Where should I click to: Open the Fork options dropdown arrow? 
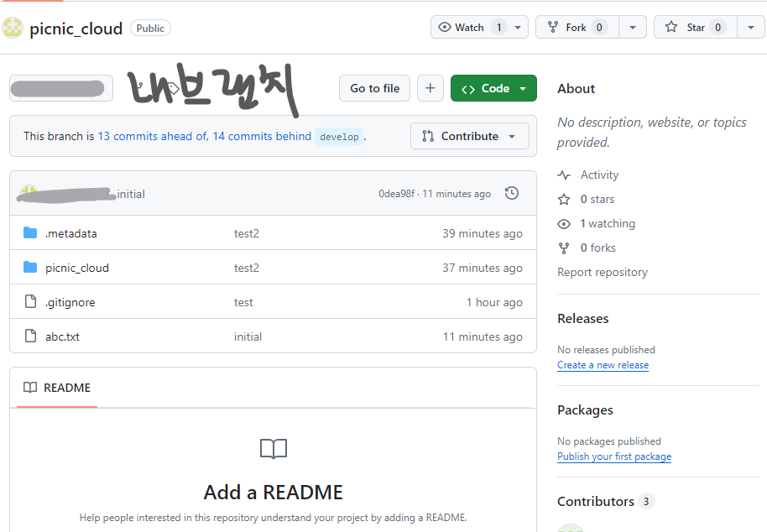[x=633, y=28]
